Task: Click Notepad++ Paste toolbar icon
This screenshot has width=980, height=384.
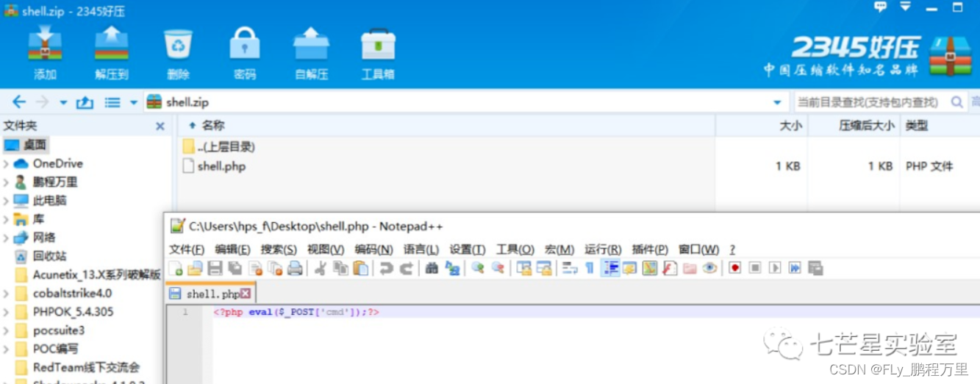Action: 360,268
